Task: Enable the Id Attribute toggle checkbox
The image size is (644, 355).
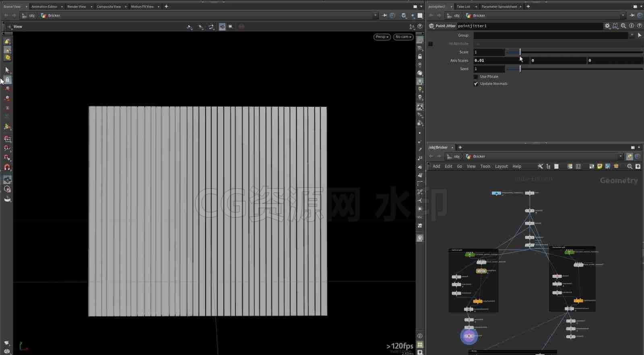Action: [430, 44]
